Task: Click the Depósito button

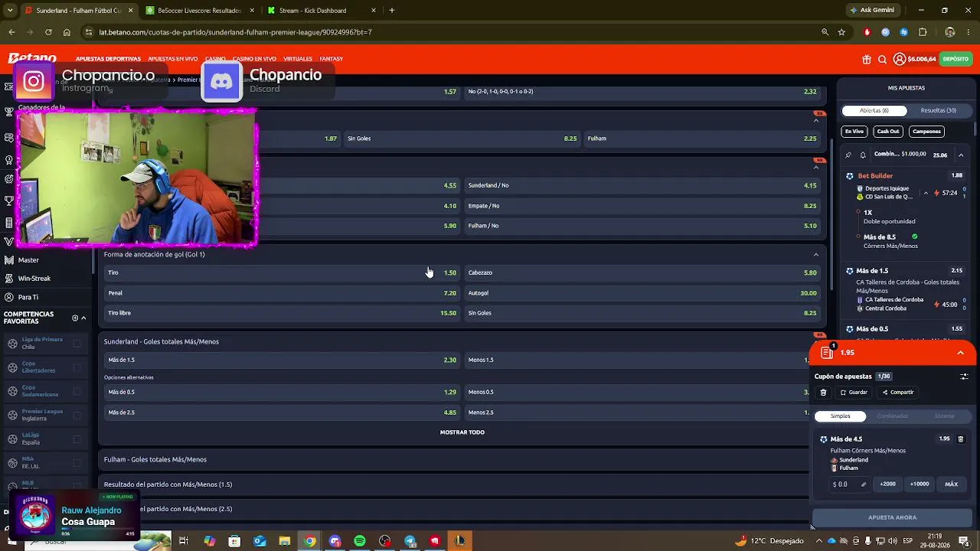Action: pyautogui.click(x=955, y=59)
